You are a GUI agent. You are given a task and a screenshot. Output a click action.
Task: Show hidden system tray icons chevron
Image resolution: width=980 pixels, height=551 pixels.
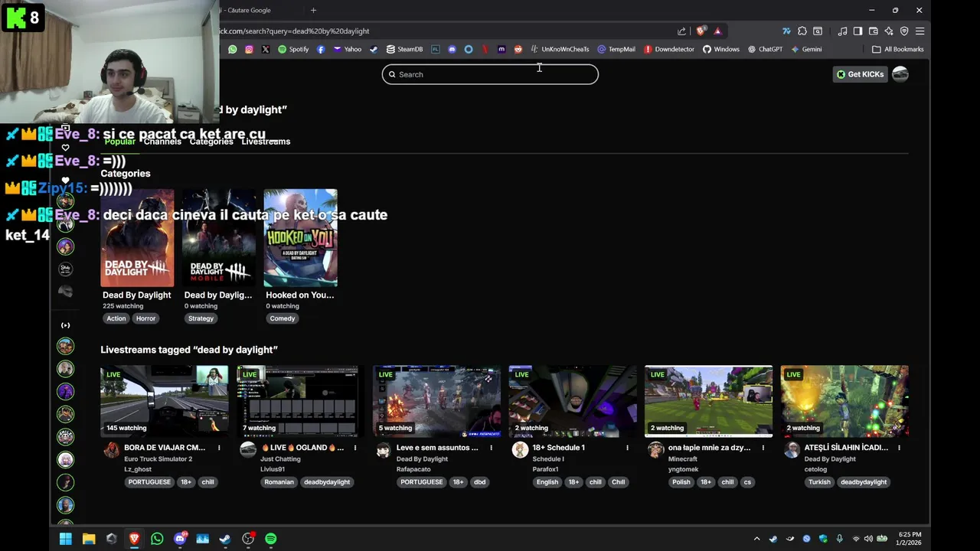tap(756, 539)
